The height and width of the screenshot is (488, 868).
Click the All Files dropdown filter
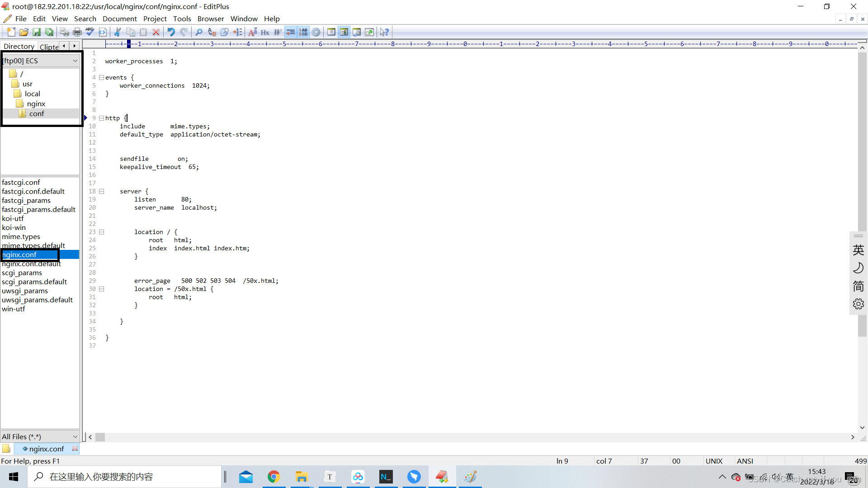[40, 436]
